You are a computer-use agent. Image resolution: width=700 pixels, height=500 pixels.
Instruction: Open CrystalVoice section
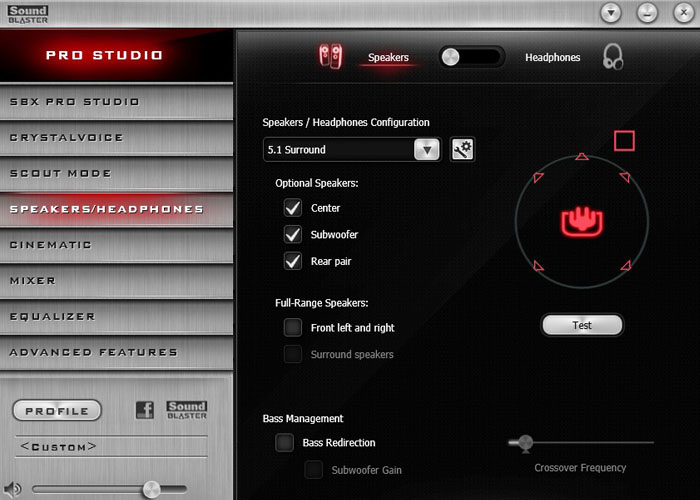pyautogui.click(x=117, y=138)
